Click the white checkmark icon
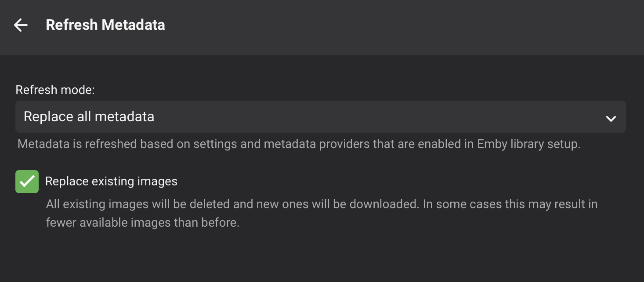The width and height of the screenshot is (644, 282). click(x=27, y=181)
